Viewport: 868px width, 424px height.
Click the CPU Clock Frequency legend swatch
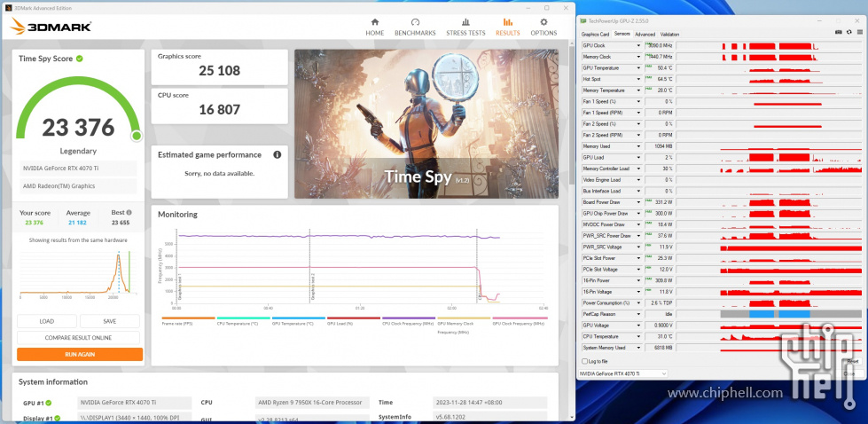409,318
